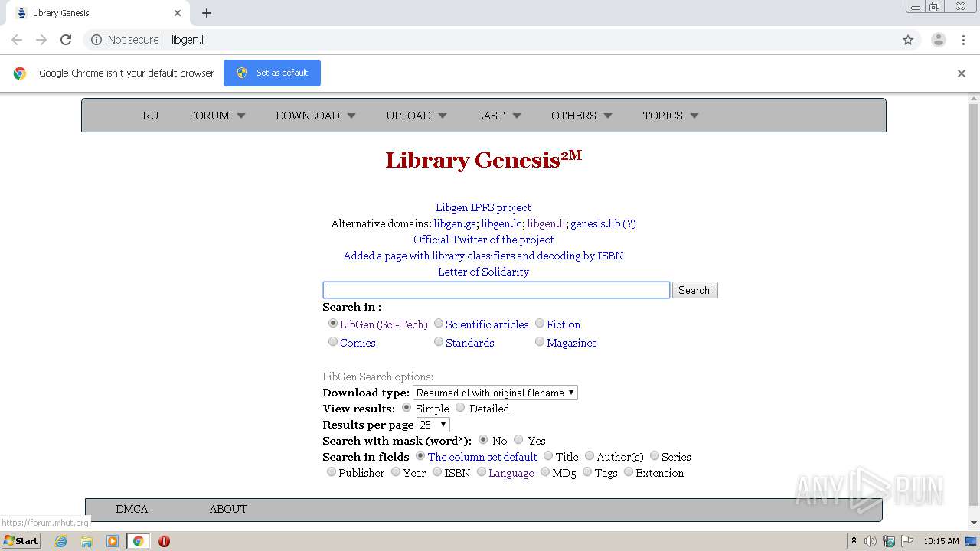Select the LibGen (Sci-Tech) radio button
The image size is (980, 551).
point(332,324)
